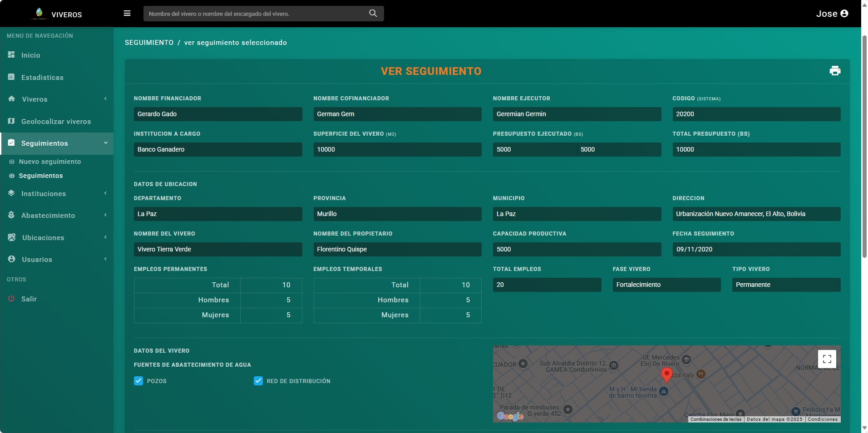Click the page vertical scrollbar

click(864, 145)
